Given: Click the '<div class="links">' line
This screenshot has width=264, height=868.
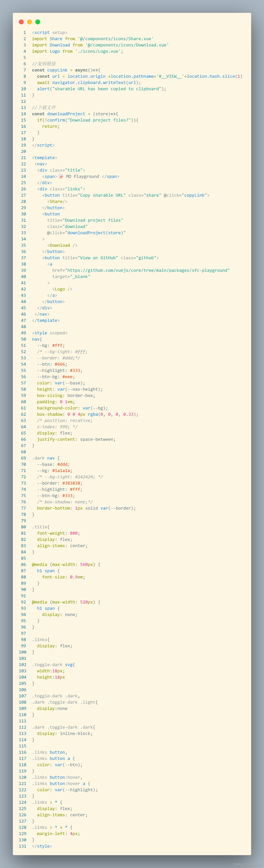Looking at the screenshot, I should [61, 189].
